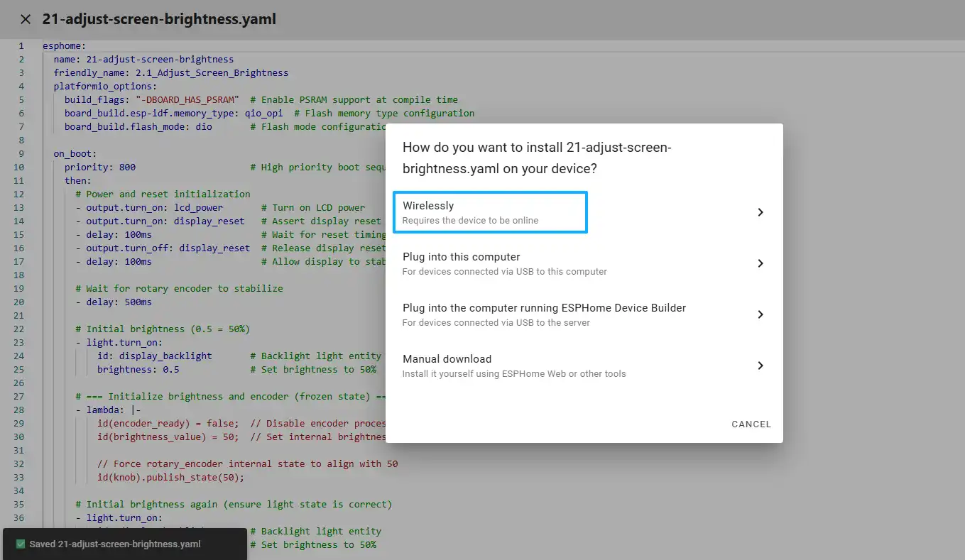Image resolution: width=965 pixels, height=560 pixels.
Task: Choose the Wirelessly install option
Action: (x=490, y=212)
